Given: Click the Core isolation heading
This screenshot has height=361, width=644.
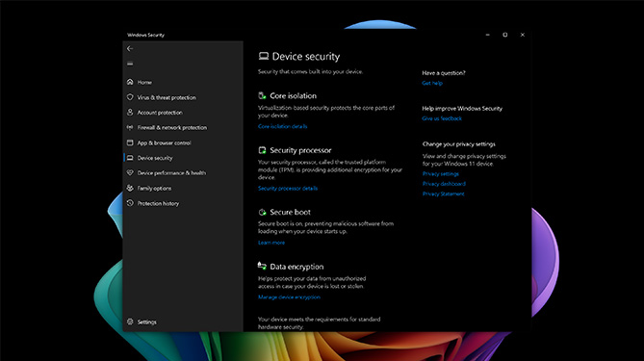Looking at the screenshot, I should (294, 95).
